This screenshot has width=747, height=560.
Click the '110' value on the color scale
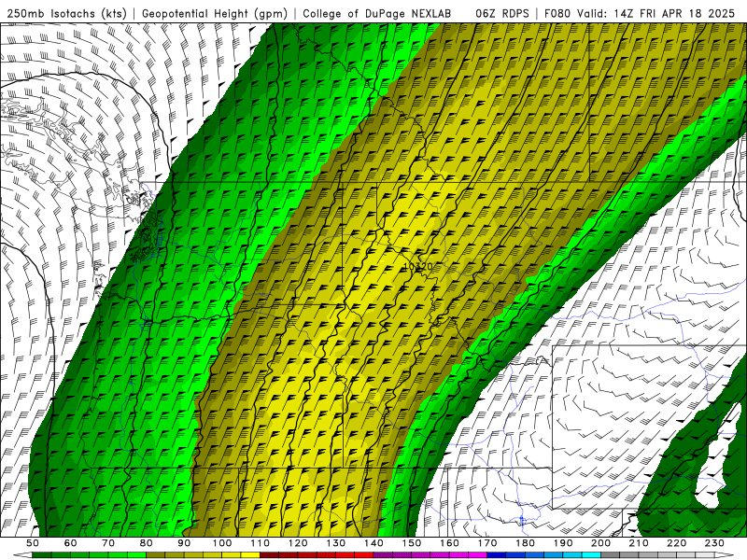(x=260, y=543)
